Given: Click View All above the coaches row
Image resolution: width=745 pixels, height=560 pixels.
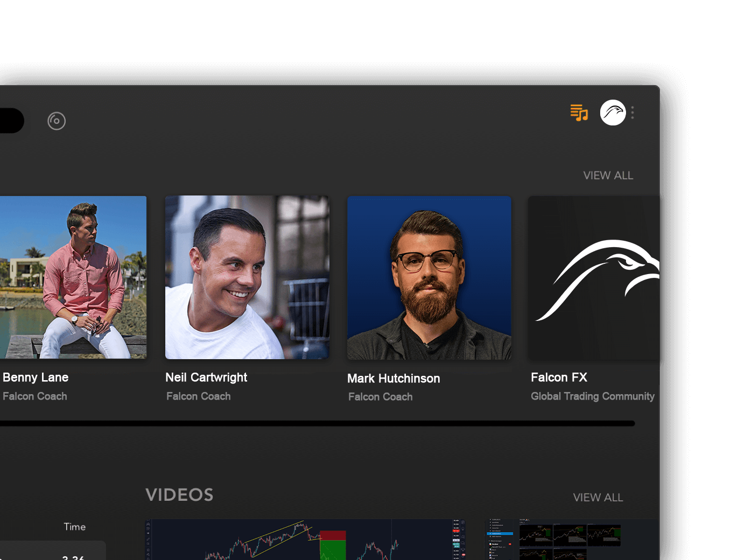Looking at the screenshot, I should point(608,176).
